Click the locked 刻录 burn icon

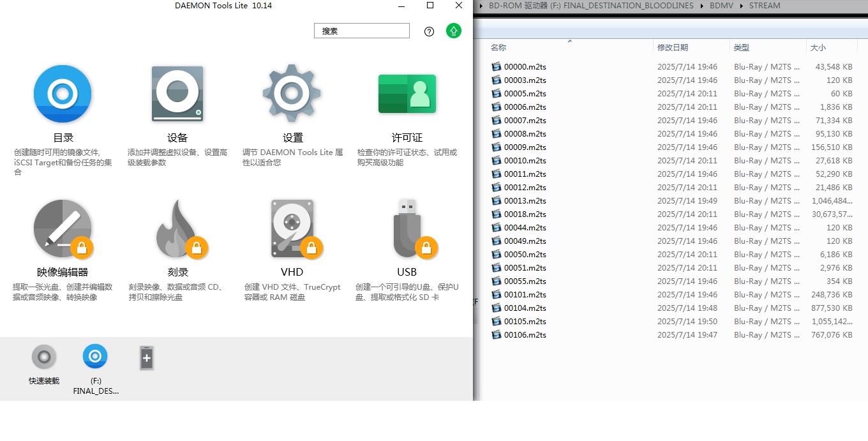177,228
